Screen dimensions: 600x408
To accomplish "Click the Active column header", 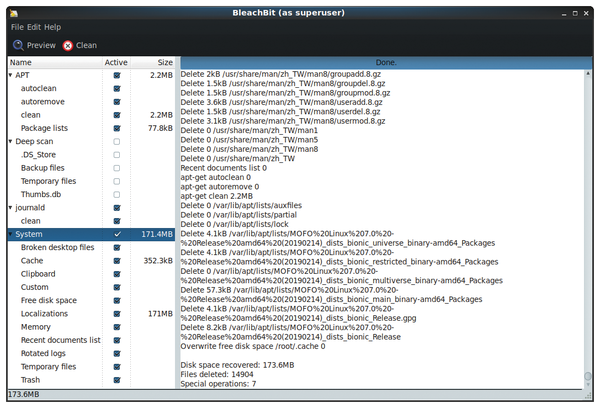I will 116,62.
